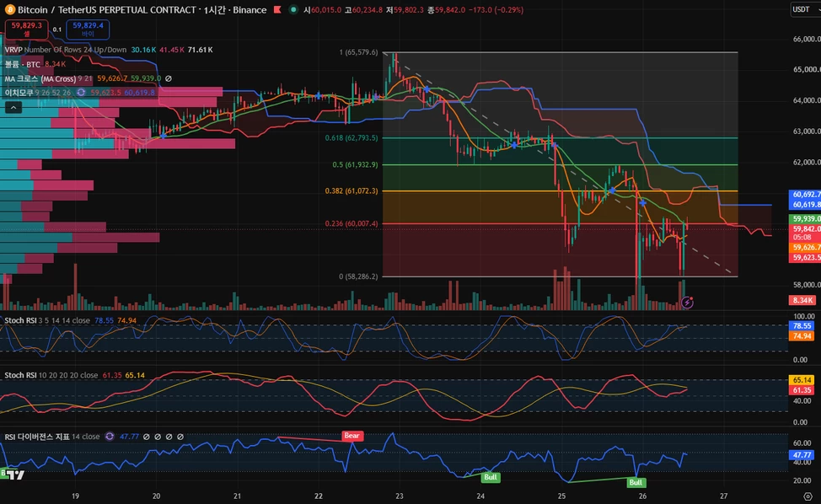The height and width of the screenshot is (504, 821).
Task: Click the TradingView logo at bottom left
Action: tap(16, 475)
